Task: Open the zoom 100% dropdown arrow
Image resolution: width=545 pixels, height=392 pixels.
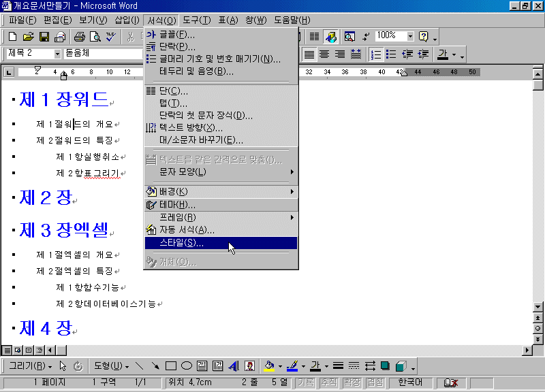Action: coord(411,36)
